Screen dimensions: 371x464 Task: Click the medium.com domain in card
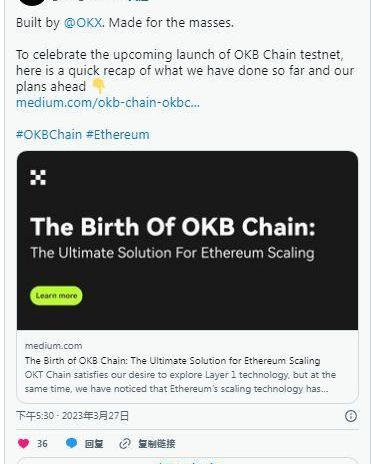53,346
